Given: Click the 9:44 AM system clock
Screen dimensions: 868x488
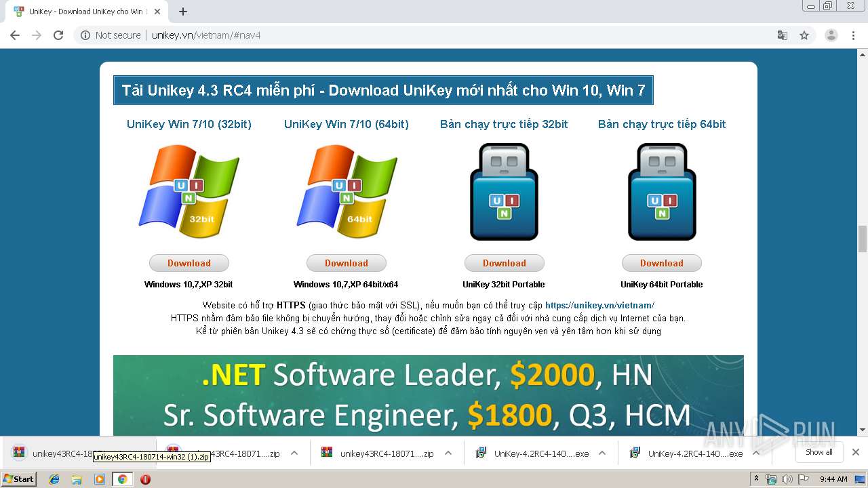Looking at the screenshot, I should 833,479.
